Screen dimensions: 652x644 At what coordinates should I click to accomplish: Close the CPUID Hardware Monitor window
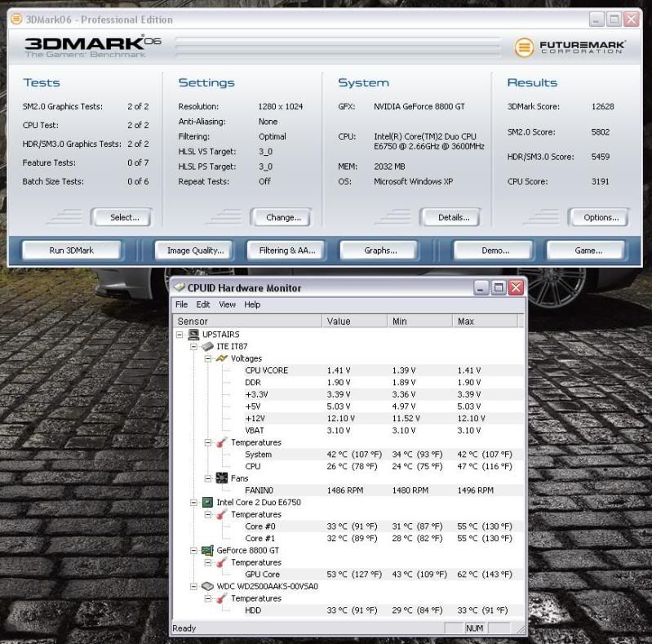516,287
